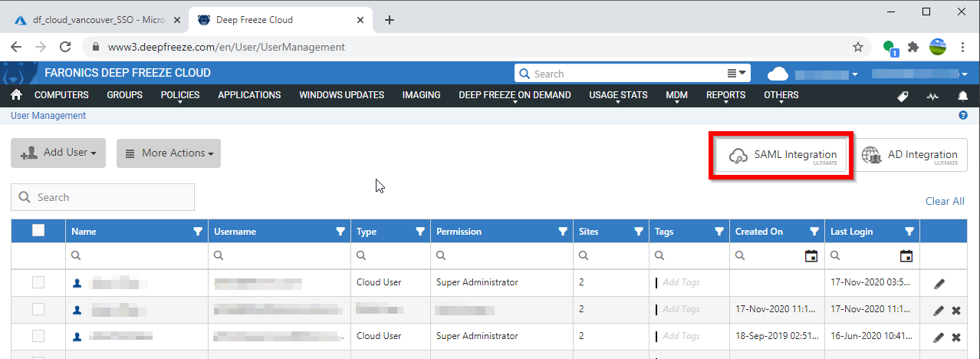Filter the Type column

(x=419, y=231)
